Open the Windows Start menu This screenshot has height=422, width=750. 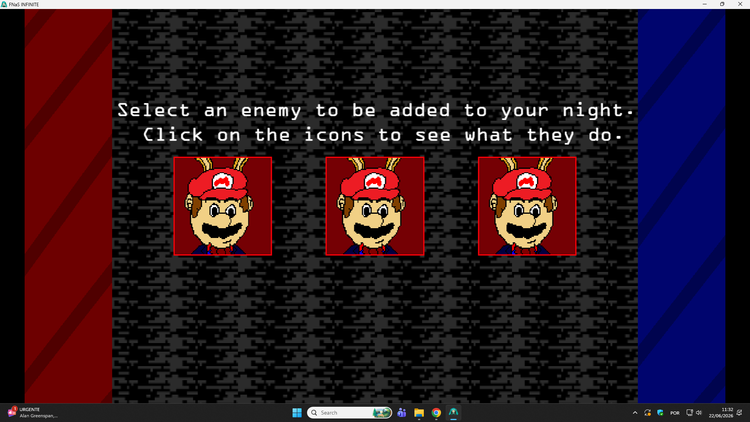tap(297, 412)
